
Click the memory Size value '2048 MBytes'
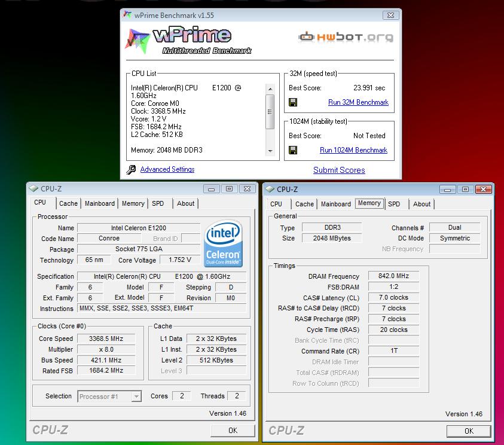(332, 238)
